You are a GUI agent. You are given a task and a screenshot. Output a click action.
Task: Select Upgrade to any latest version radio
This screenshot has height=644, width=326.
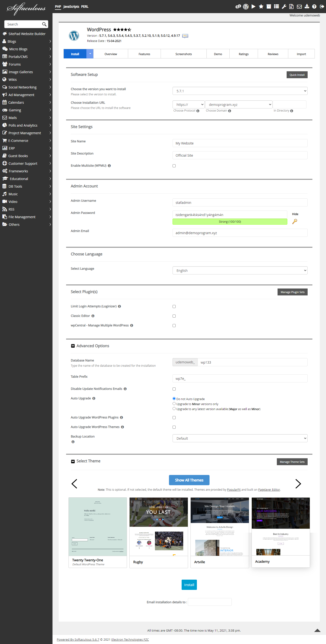pos(174,408)
